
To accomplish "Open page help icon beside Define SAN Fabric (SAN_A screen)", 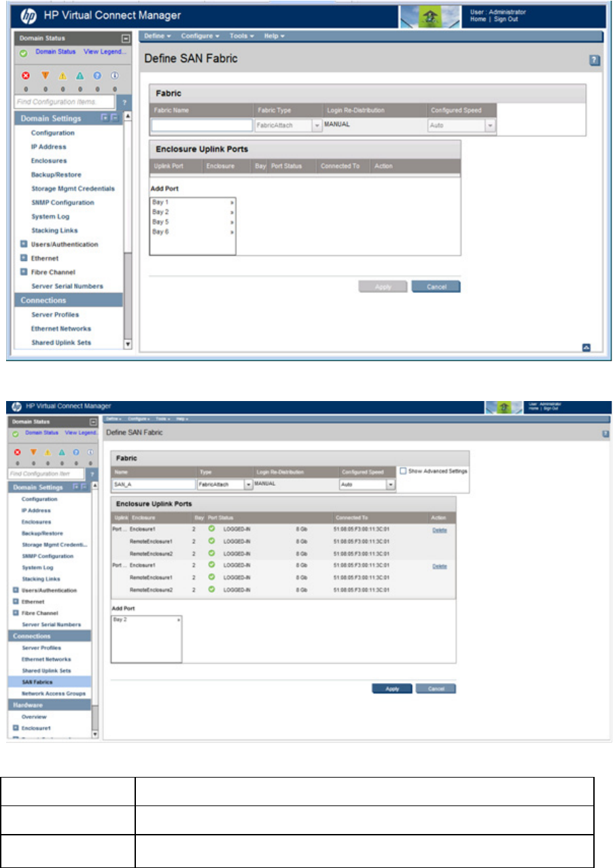I will pyautogui.click(x=605, y=433).
